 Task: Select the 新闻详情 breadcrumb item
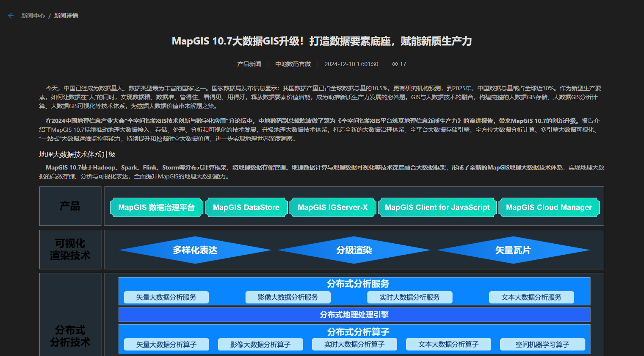tap(66, 16)
